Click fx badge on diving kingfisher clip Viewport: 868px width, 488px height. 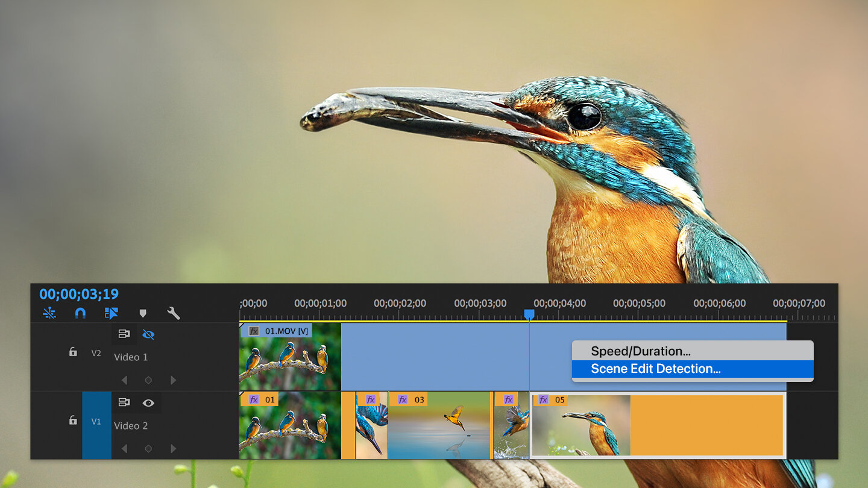click(371, 399)
